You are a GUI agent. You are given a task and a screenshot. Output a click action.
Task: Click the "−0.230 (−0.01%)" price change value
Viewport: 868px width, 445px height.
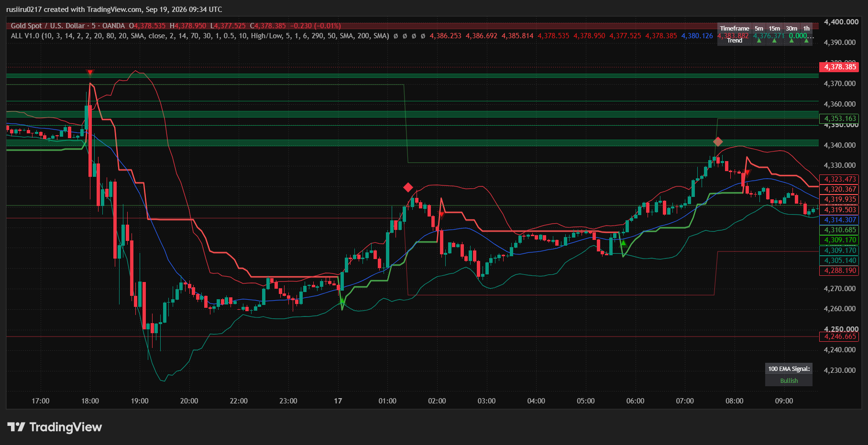pos(316,26)
